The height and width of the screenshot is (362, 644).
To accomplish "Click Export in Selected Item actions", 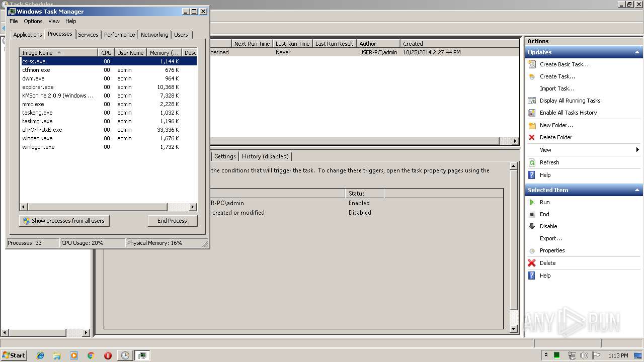I will (550, 238).
